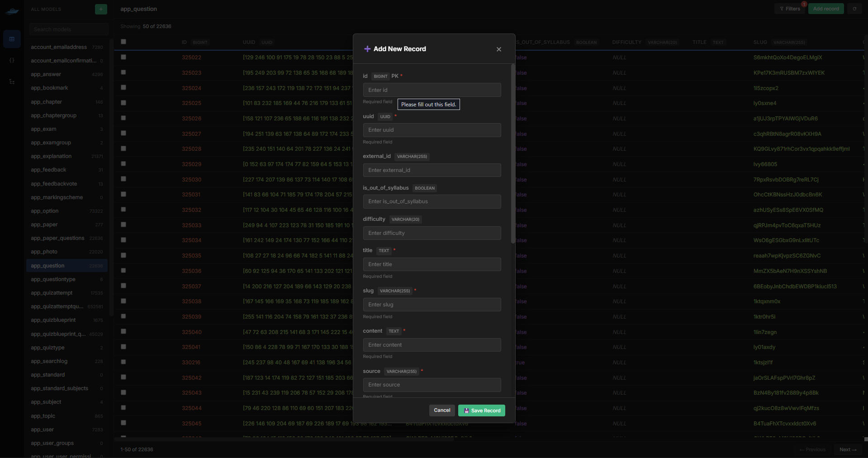Click the refresh icon in top toolbar

(x=854, y=9)
